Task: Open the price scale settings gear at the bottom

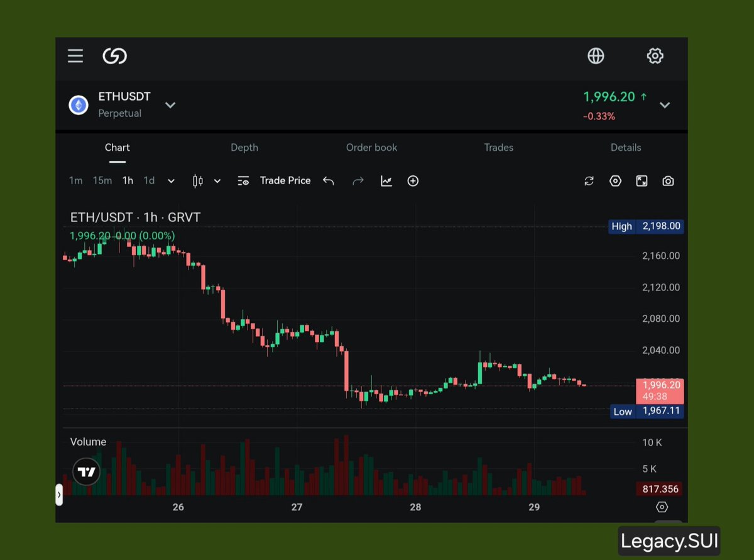Action: pyautogui.click(x=662, y=507)
